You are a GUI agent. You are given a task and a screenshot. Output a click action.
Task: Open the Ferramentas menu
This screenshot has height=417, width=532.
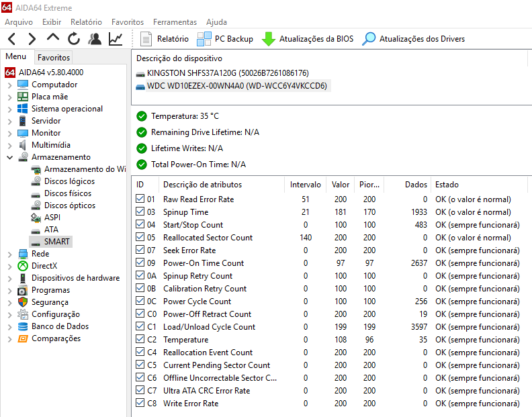(x=175, y=22)
